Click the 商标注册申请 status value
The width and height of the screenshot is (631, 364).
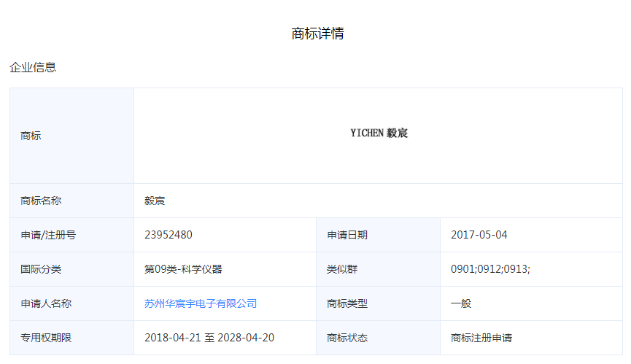(481, 338)
